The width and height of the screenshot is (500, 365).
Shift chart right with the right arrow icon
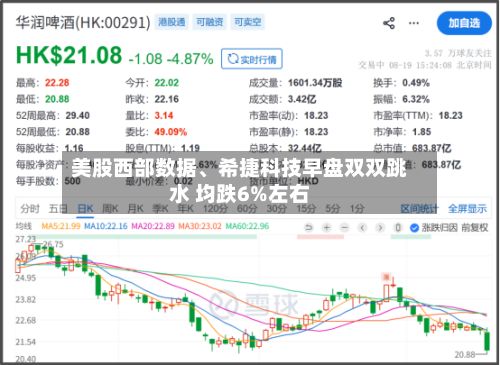(380, 228)
